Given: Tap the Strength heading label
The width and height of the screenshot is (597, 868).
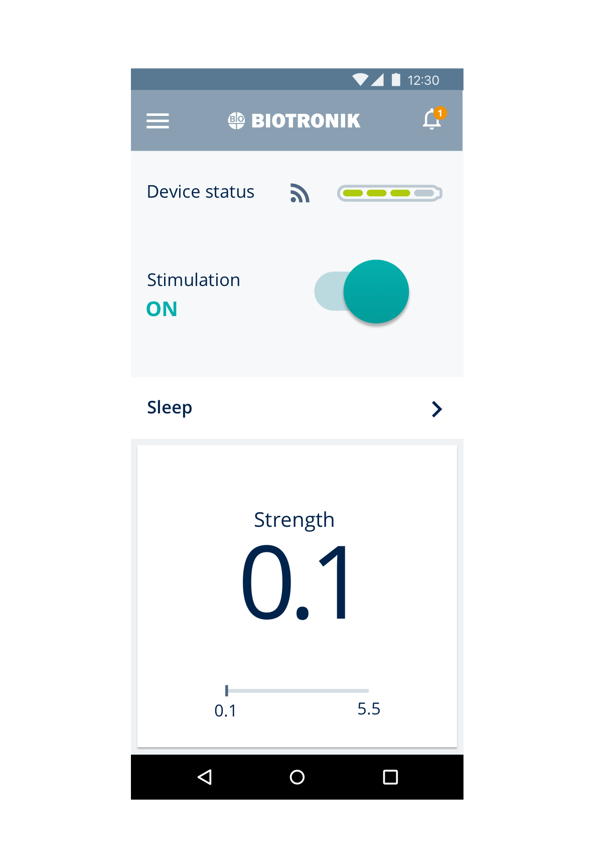Looking at the screenshot, I should (x=294, y=520).
